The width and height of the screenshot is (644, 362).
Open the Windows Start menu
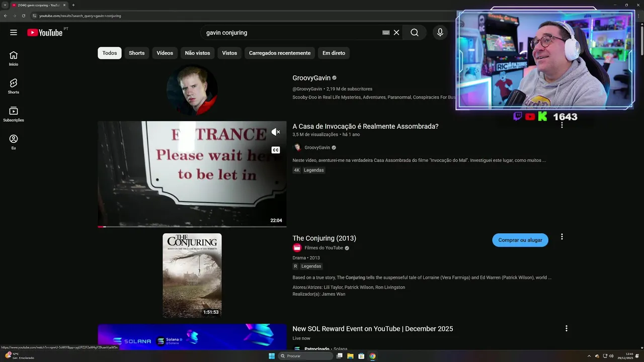272,356
